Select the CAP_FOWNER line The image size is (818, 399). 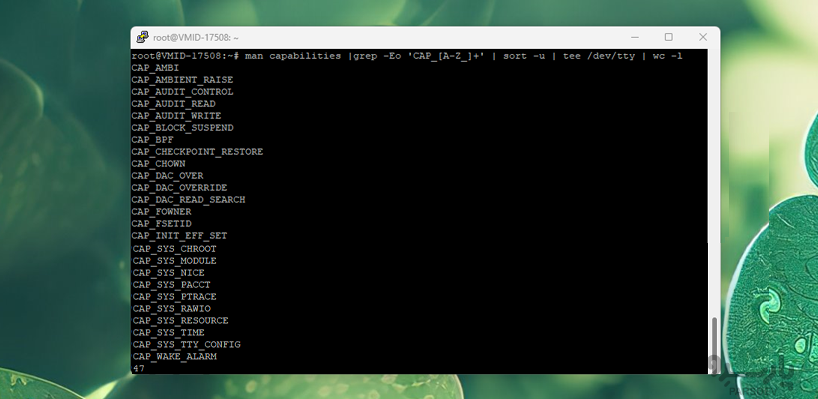161,212
